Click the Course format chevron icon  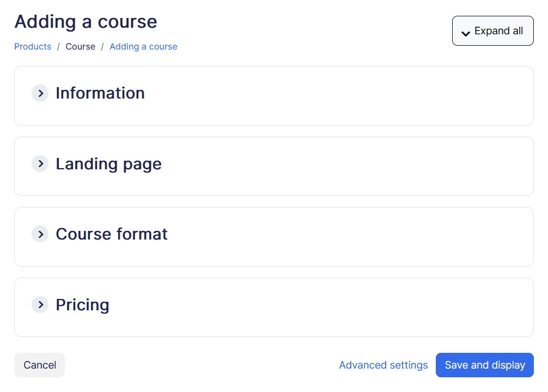[x=40, y=234]
